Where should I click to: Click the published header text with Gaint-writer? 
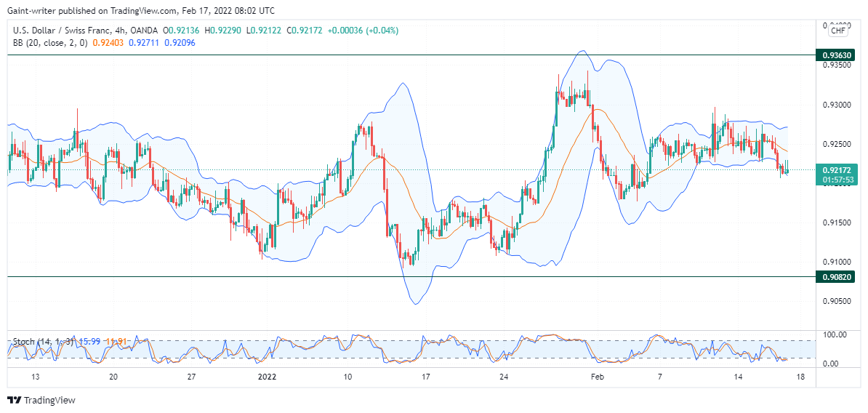click(140, 10)
